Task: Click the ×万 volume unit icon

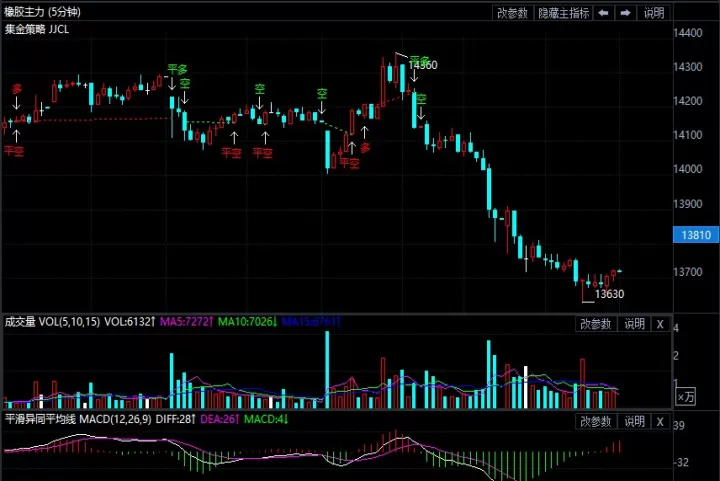Action: pyautogui.click(x=686, y=397)
